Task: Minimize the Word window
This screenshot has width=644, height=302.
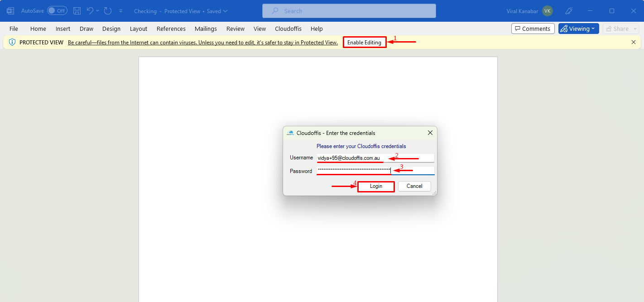Action: click(590, 11)
